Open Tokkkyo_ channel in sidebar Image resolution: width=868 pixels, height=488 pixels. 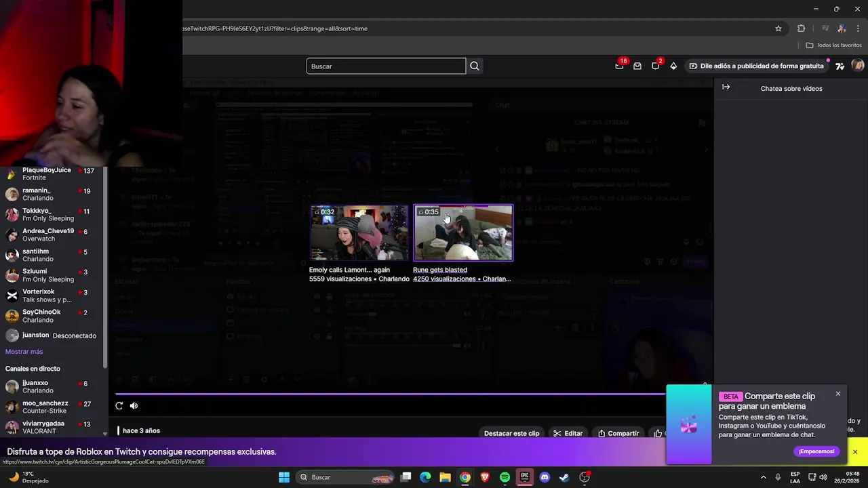52,215
